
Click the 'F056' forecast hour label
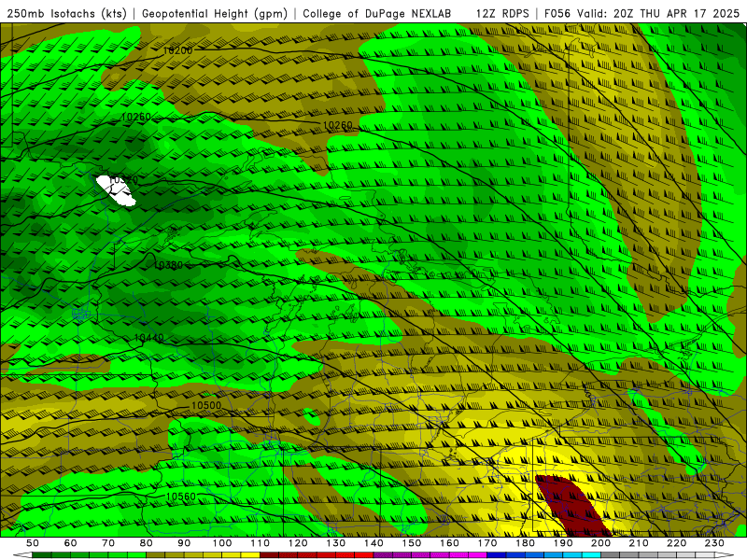coord(558,13)
